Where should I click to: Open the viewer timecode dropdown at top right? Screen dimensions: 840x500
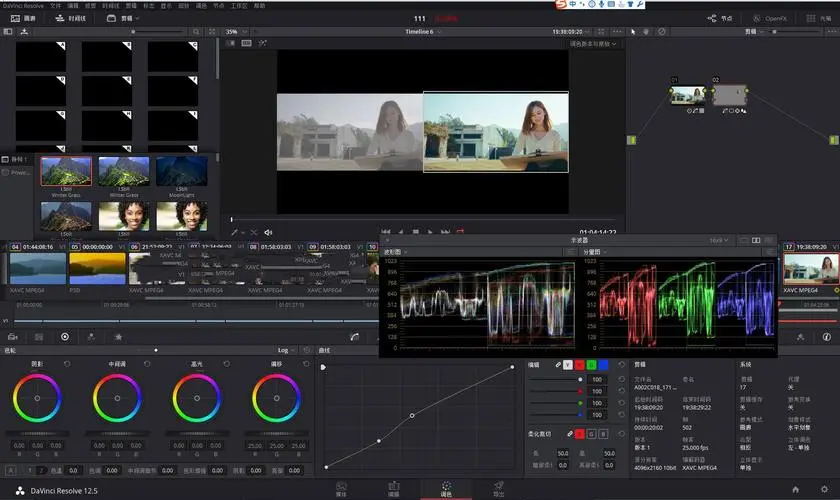571,32
